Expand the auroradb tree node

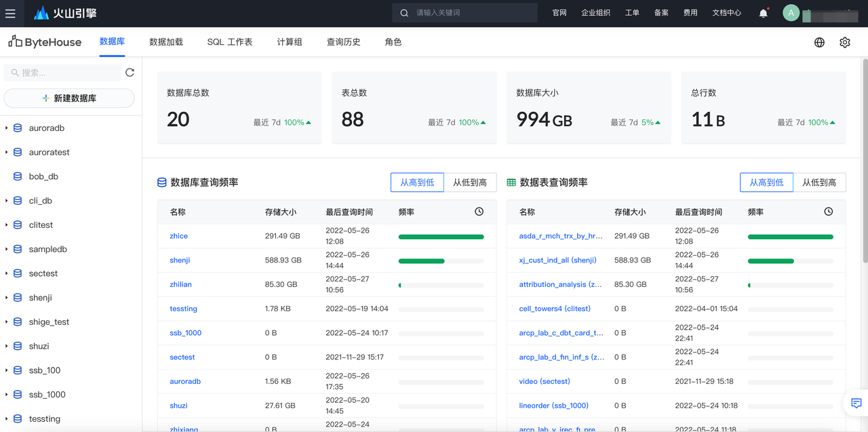point(7,128)
